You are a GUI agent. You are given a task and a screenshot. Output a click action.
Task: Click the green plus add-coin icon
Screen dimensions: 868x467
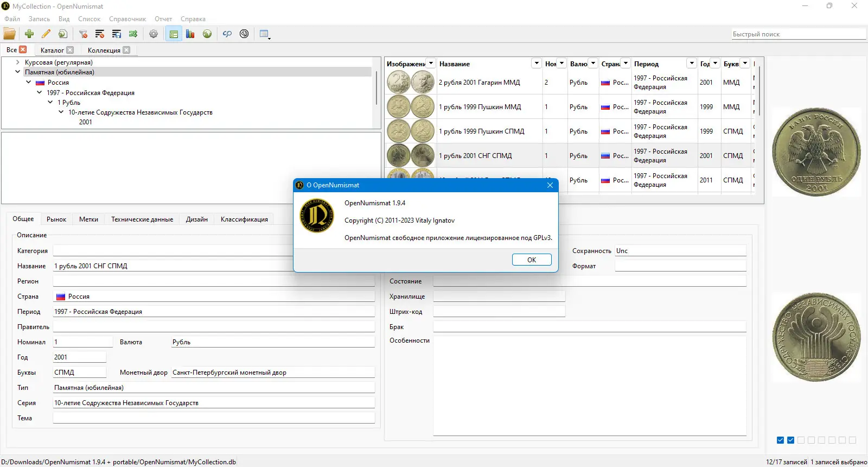coord(29,34)
